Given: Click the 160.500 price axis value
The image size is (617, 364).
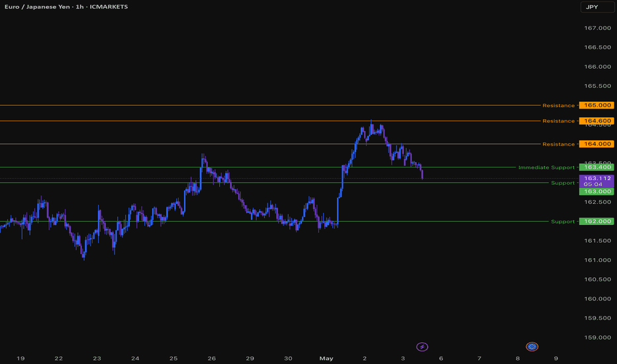Looking at the screenshot, I should 597,279.
